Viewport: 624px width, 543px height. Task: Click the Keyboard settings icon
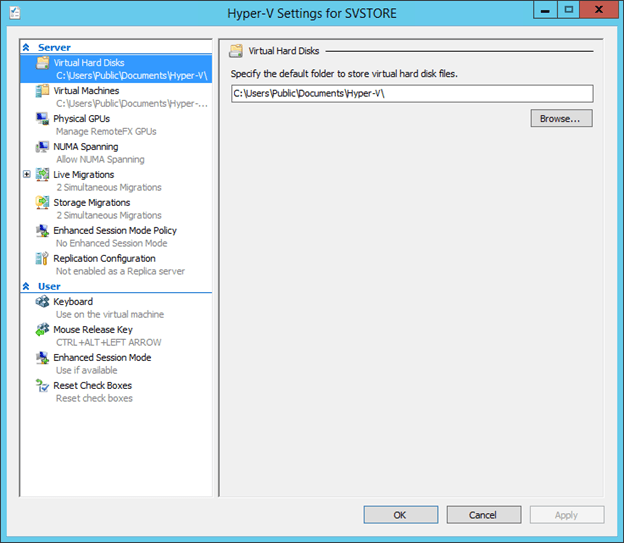click(x=43, y=302)
